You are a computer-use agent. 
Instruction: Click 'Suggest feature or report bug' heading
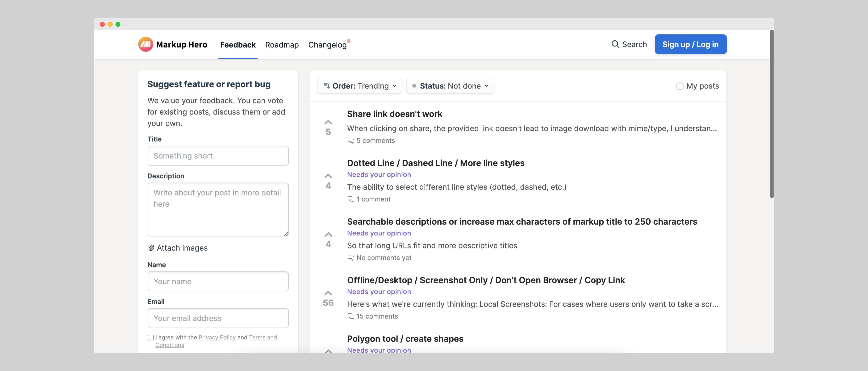(x=209, y=84)
